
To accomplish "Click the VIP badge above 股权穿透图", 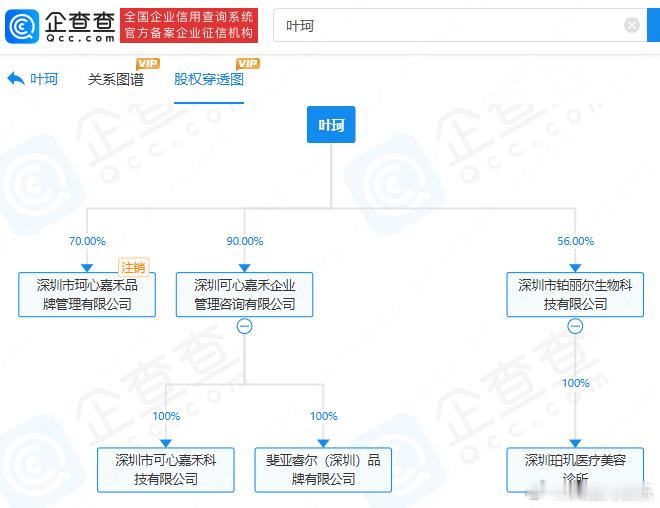I will (x=248, y=64).
